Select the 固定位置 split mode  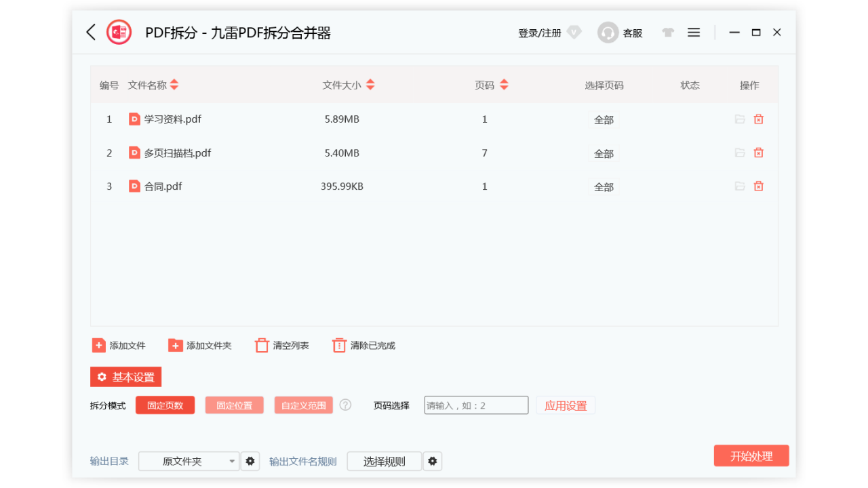[234, 405]
